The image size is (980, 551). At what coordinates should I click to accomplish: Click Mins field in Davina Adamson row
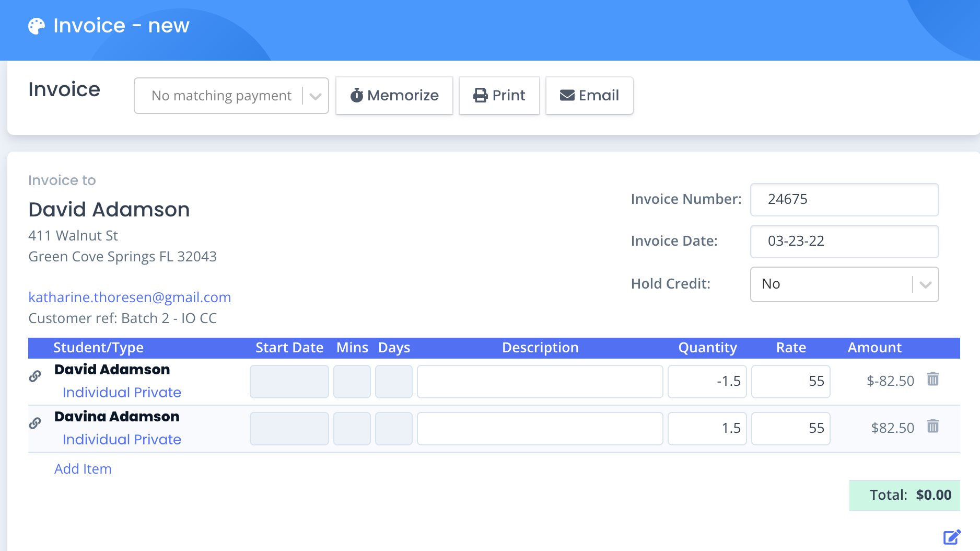coord(352,429)
